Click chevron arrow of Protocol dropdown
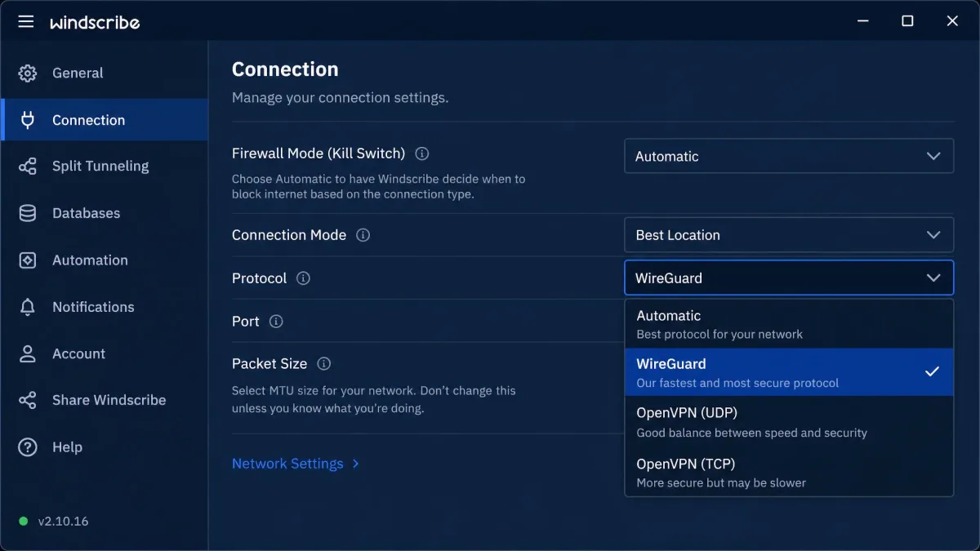 pos(933,278)
